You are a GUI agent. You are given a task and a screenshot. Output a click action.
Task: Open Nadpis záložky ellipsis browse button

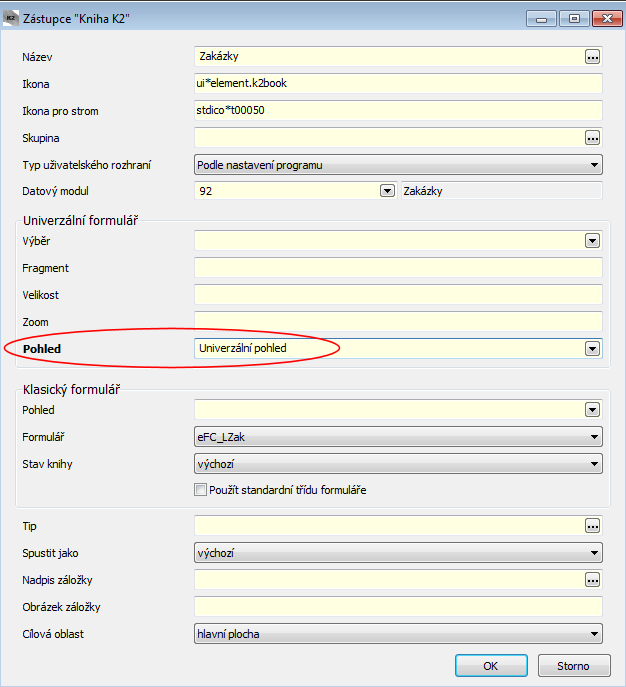592,580
